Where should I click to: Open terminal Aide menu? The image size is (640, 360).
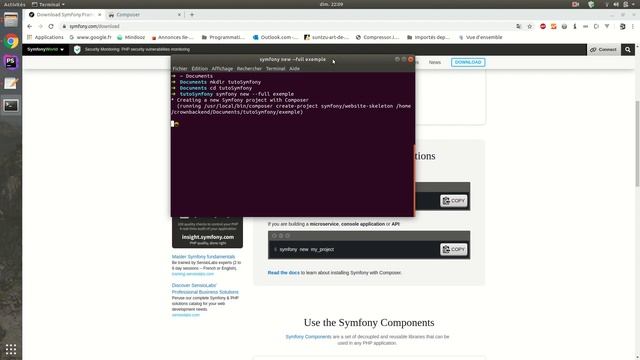(294, 69)
